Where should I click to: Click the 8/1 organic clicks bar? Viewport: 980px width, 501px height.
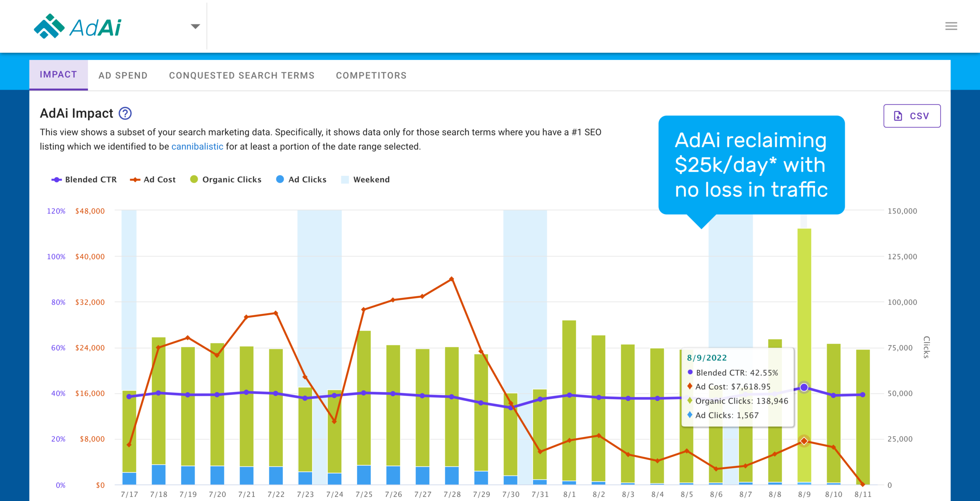coord(569,400)
